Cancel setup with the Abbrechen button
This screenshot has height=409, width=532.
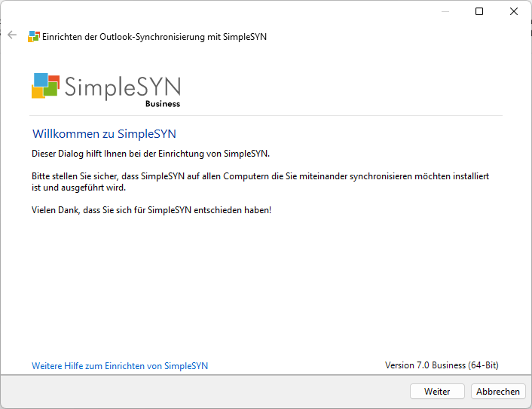click(498, 392)
